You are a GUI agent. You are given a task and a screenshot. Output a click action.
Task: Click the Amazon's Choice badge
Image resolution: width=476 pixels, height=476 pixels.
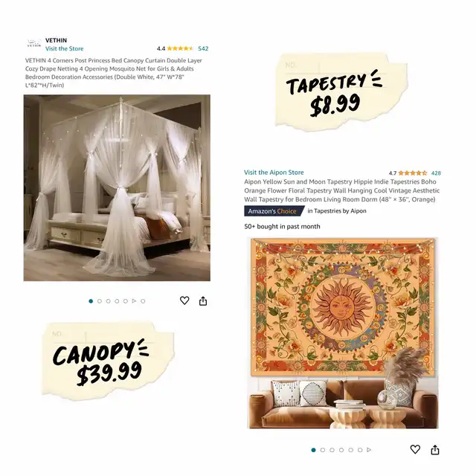coord(274,211)
